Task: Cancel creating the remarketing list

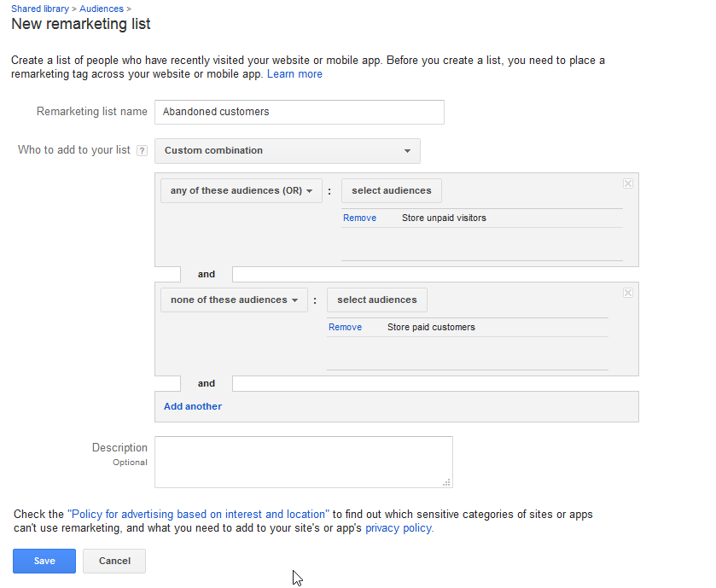Action: tap(114, 561)
